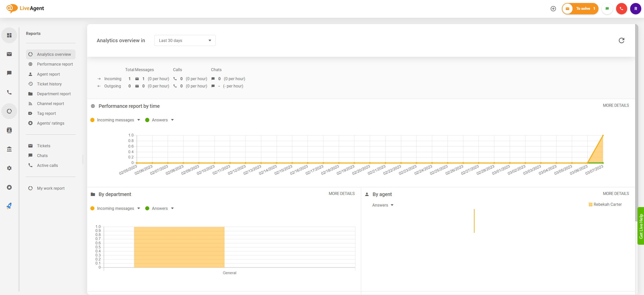The width and height of the screenshot is (644, 295).
Task: Click the To solve button
Action: tap(580, 9)
